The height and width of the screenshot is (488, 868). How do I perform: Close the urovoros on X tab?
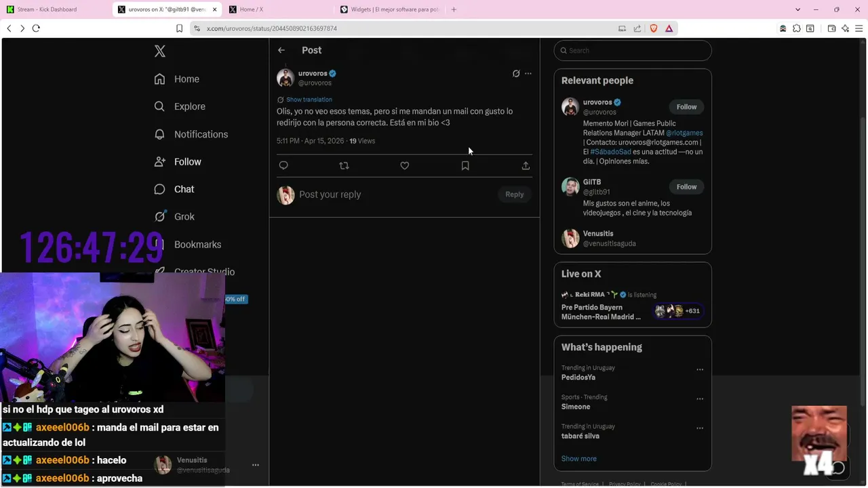(x=215, y=9)
